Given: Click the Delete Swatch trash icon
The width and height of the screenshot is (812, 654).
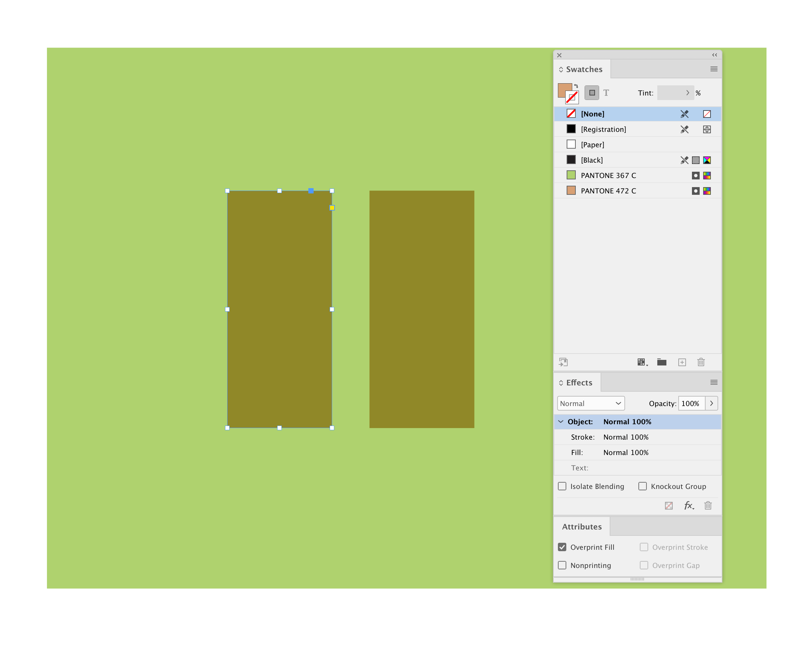Looking at the screenshot, I should click(x=701, y=362).
